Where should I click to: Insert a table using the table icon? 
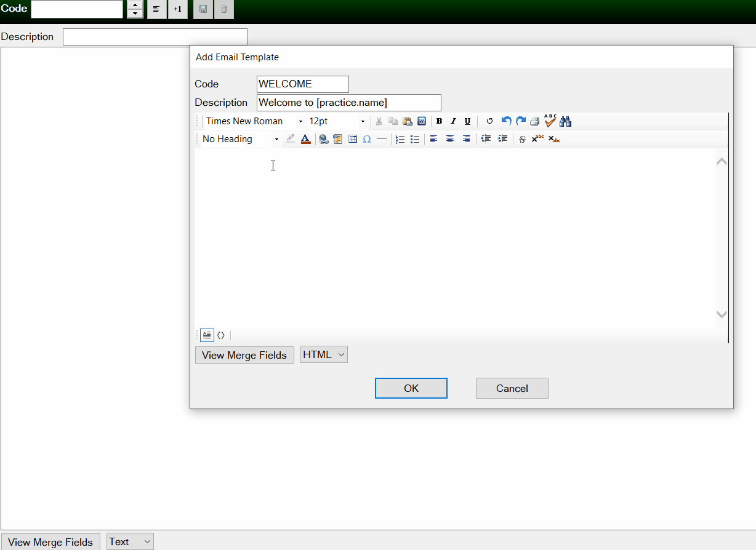point(353,139)
